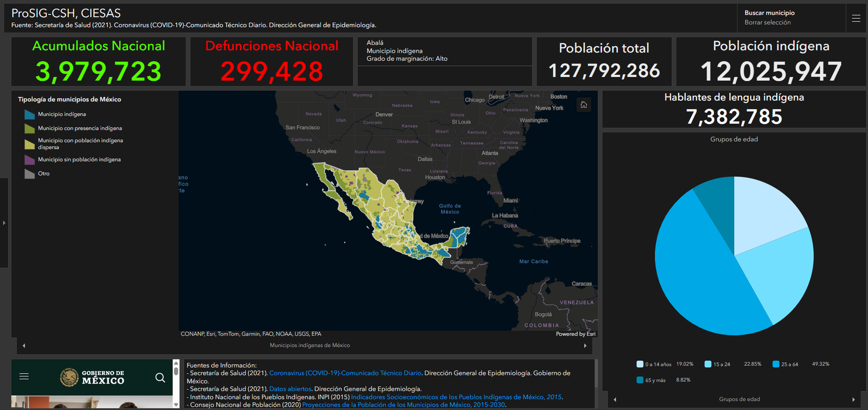Screen dimensions: 868x410
Task: Go to previous map panel with left arrow
Action: click(24, 345)
